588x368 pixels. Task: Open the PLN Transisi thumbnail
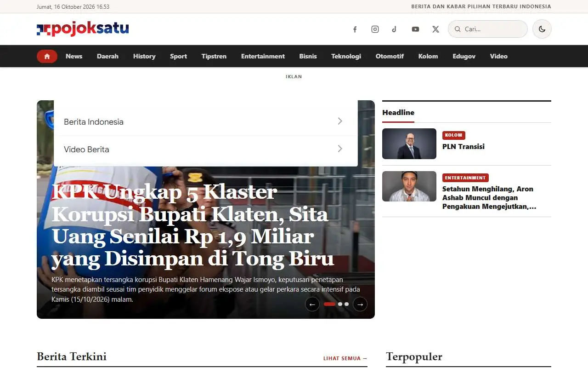point(409,144)
